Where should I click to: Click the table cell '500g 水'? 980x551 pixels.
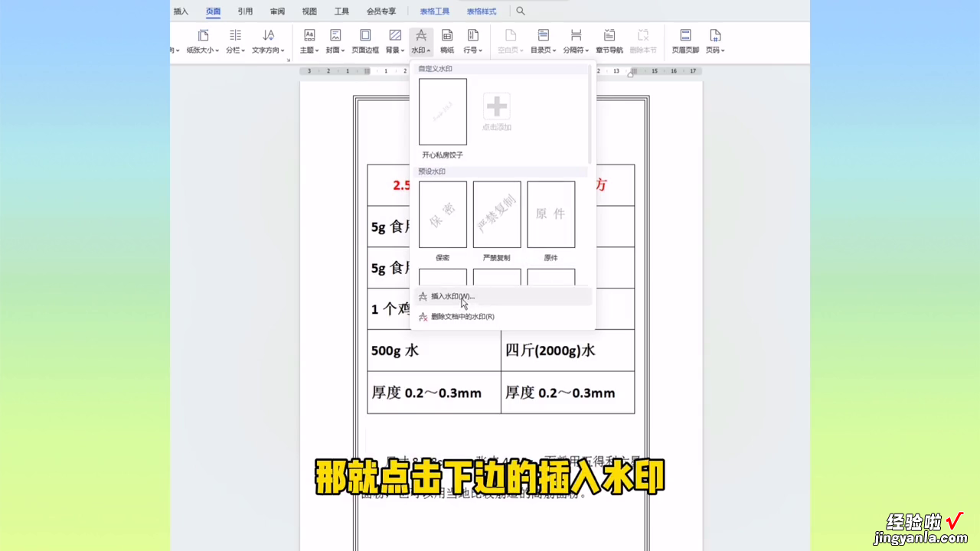point(434,350)
